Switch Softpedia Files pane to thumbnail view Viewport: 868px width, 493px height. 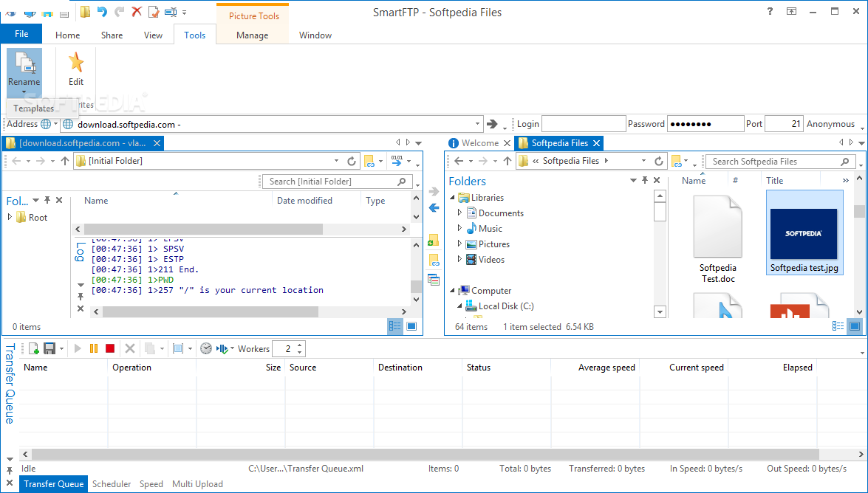[855, 326]
